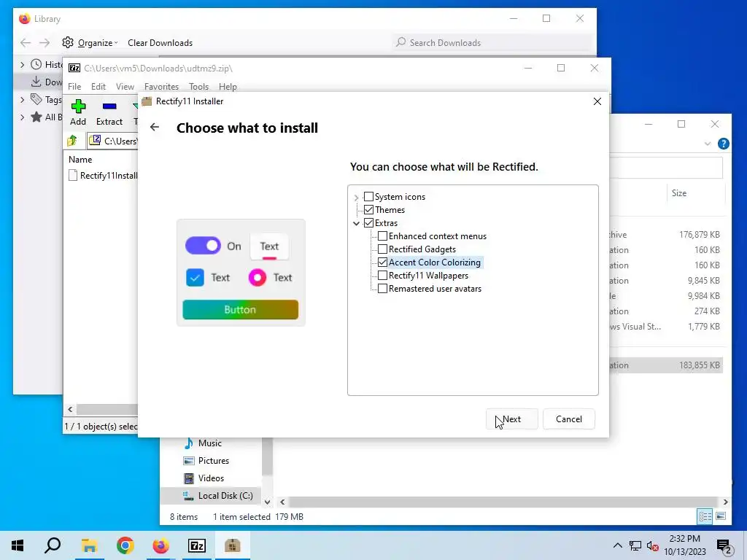Check the System icons checkbox

(x=368, y=197)
